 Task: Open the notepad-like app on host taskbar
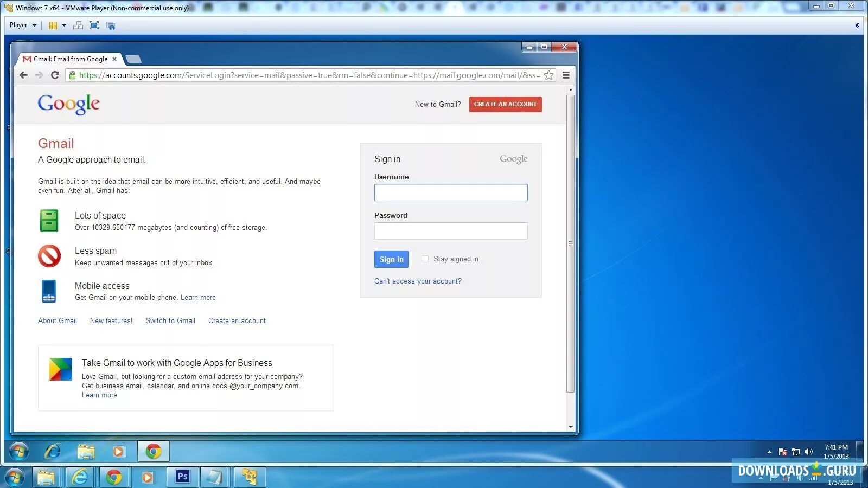click(x=215, y=478)
